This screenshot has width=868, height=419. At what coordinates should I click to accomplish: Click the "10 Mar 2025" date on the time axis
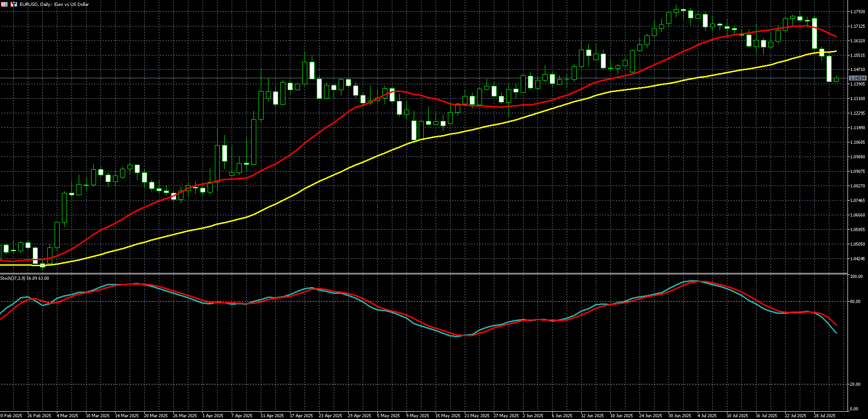(x=97, y=416)
